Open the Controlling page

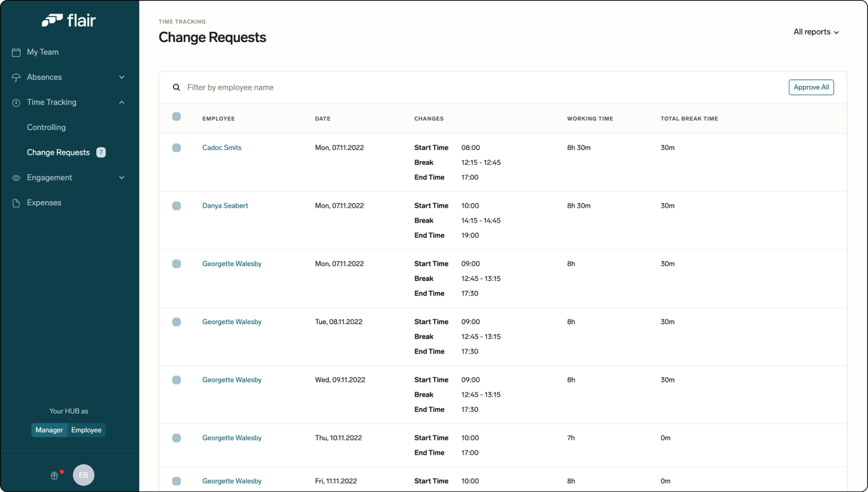coord(46,127)
